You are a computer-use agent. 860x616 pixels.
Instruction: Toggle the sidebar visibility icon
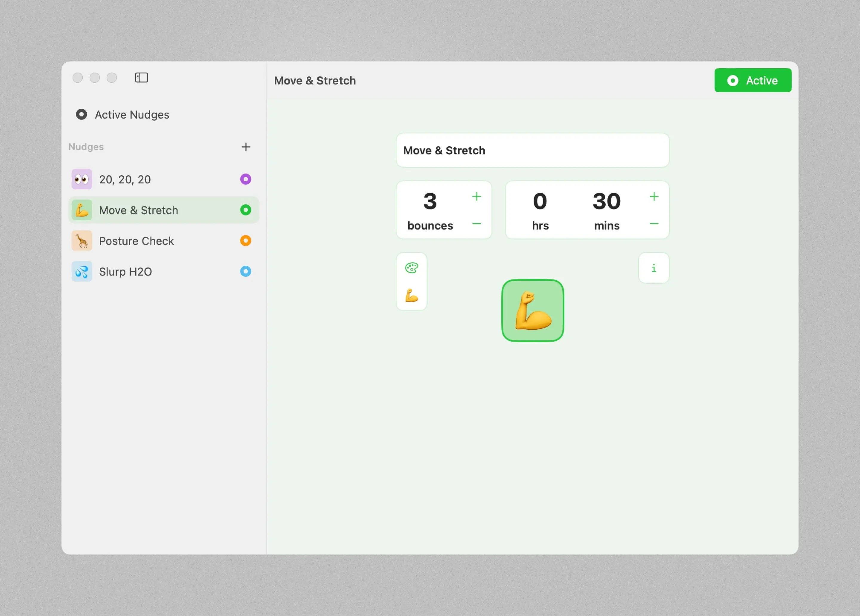coord(142,78)
